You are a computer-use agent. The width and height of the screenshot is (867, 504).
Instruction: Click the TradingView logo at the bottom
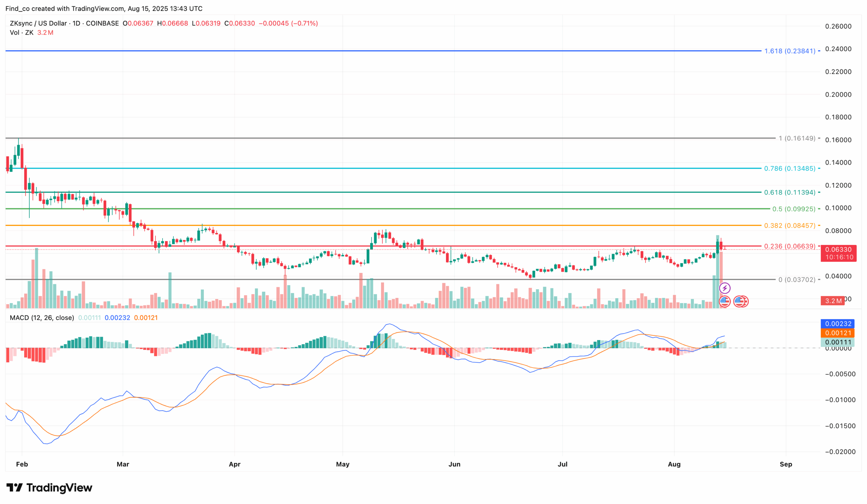pos(49,487)
